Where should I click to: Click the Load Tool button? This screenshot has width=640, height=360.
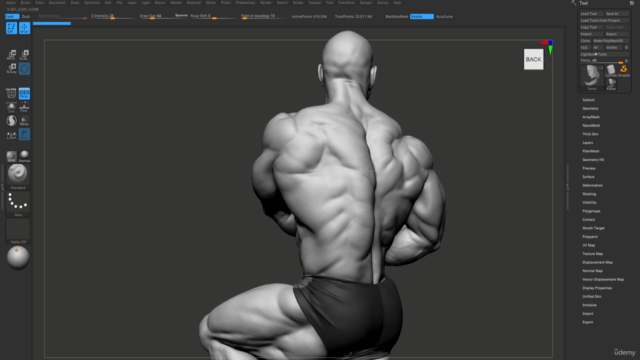[x=591, y=13]
